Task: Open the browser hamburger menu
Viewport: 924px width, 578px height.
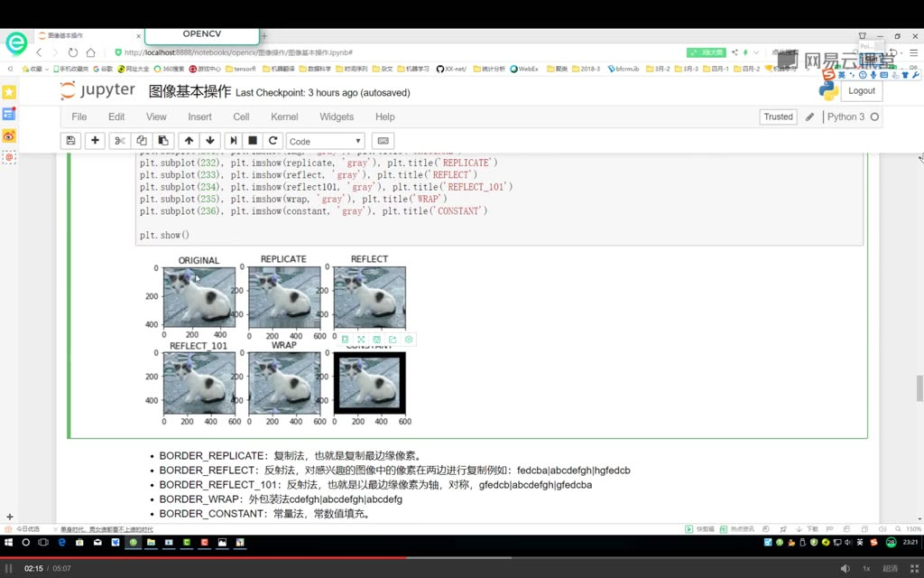Action: [x=914, y=52]
